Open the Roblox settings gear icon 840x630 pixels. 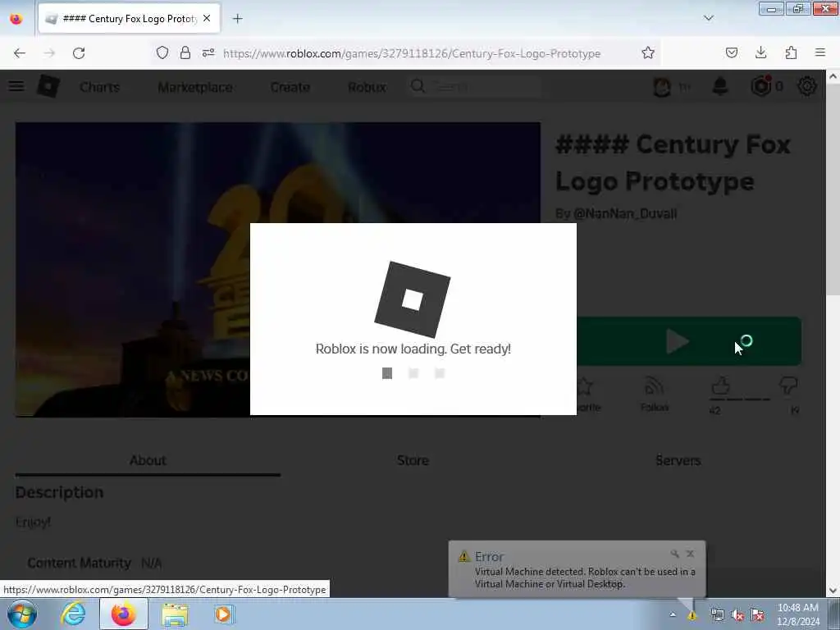tap(807, 86)
